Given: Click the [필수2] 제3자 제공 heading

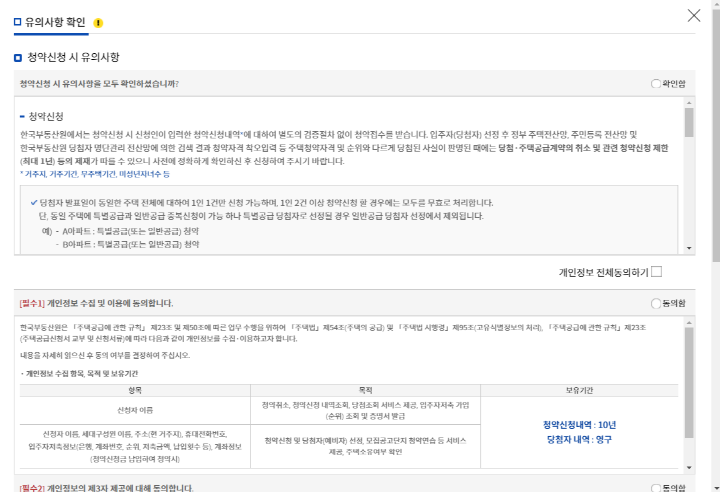Looking at the screenshot, I should pyautogui.click(x=106, y=488).
